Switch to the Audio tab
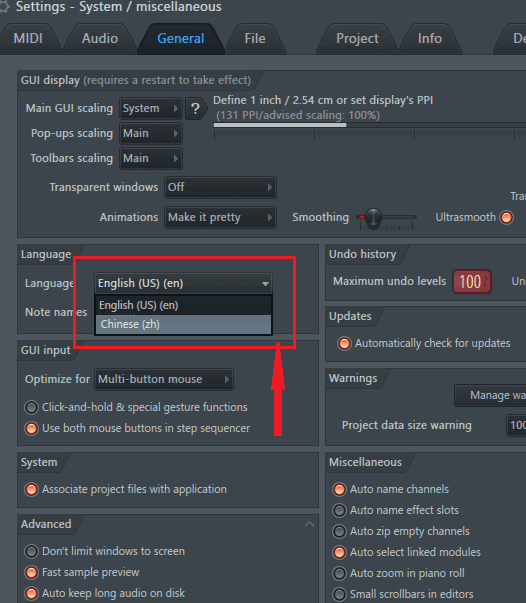The height and width of the screenshot is (603, 526). 100,38
